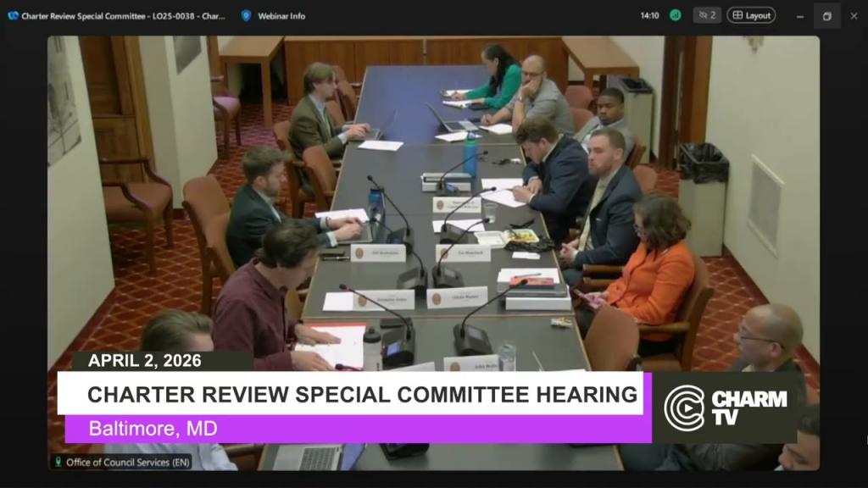Click the center of the committee video feed
The height and width of the screenshot is (488, 868).
(x=433, y=252)
